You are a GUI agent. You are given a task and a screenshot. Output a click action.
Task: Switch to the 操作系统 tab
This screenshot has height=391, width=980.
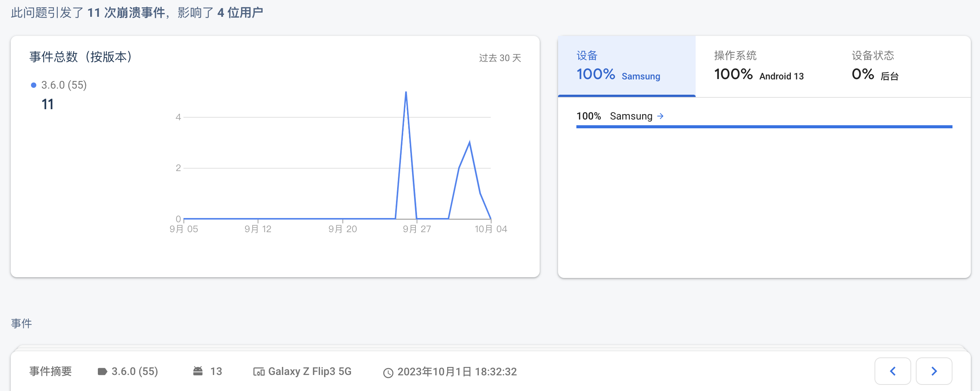764,66
